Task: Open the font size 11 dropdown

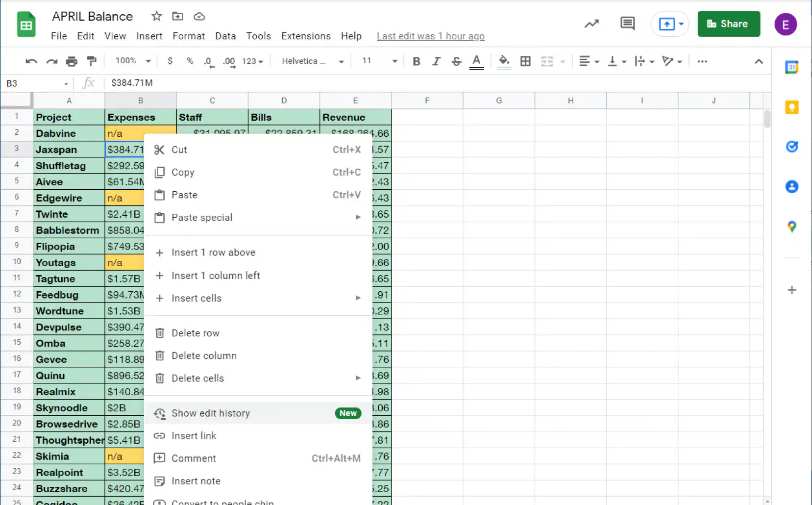Action: tap(379, 61)
